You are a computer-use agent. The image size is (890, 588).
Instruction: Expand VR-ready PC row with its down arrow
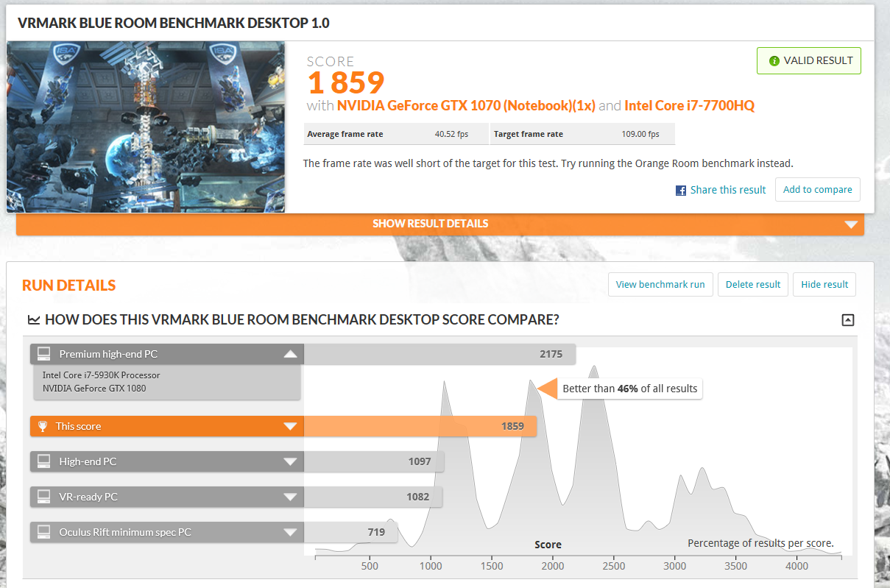click(x=291, y=497)
